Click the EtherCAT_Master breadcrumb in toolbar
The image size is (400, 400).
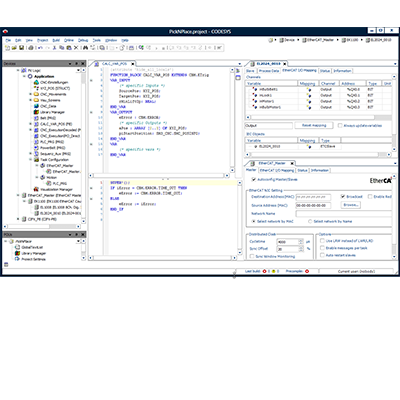[318, 40]
